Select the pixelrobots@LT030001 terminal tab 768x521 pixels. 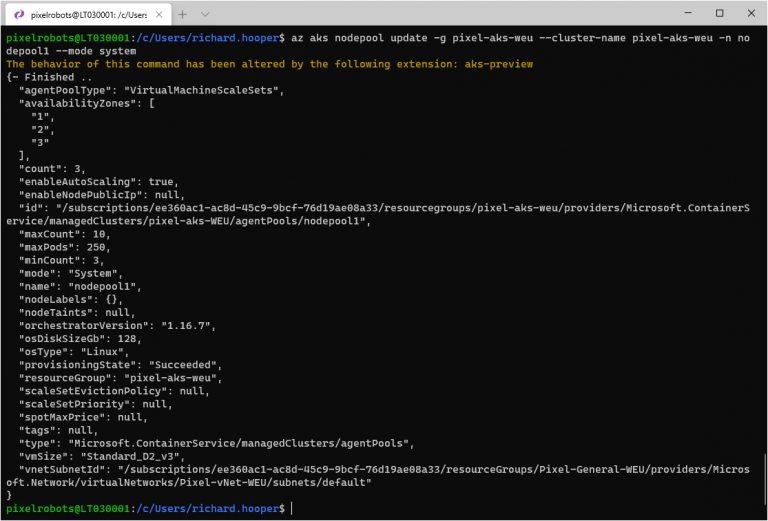point(88,15)
